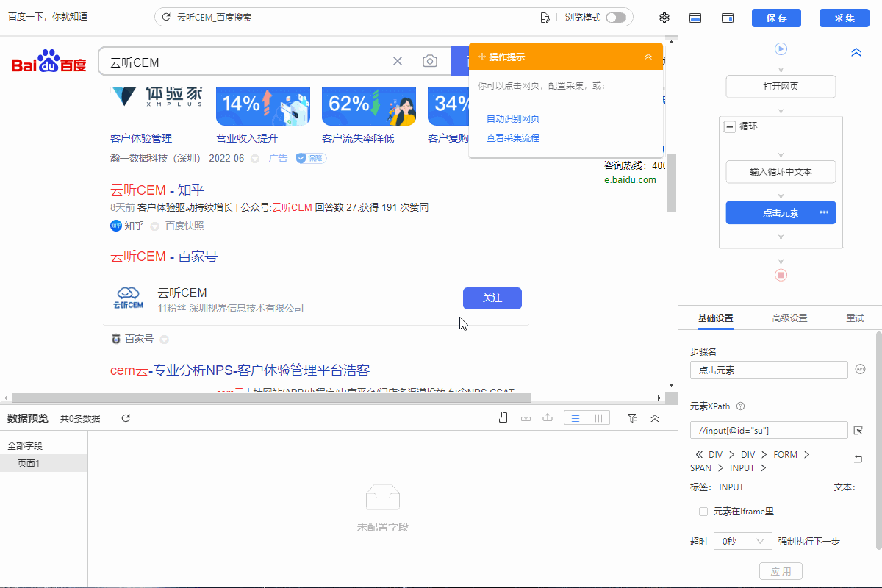Click the help icon next to 元素XPath
Image resolution: width=882 pixels, height=588 pixels.
[x=740, y=406]
